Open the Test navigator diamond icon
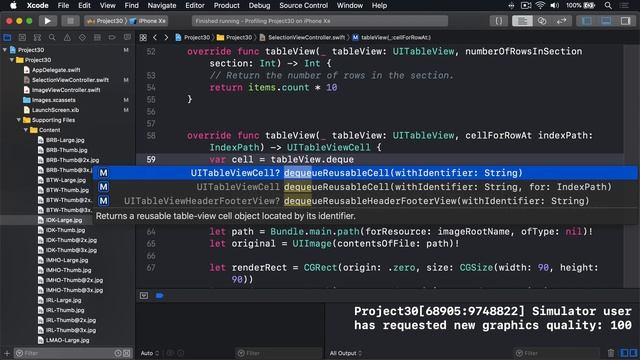The height and width of the screenshot is (360, 640). (82, 38)
